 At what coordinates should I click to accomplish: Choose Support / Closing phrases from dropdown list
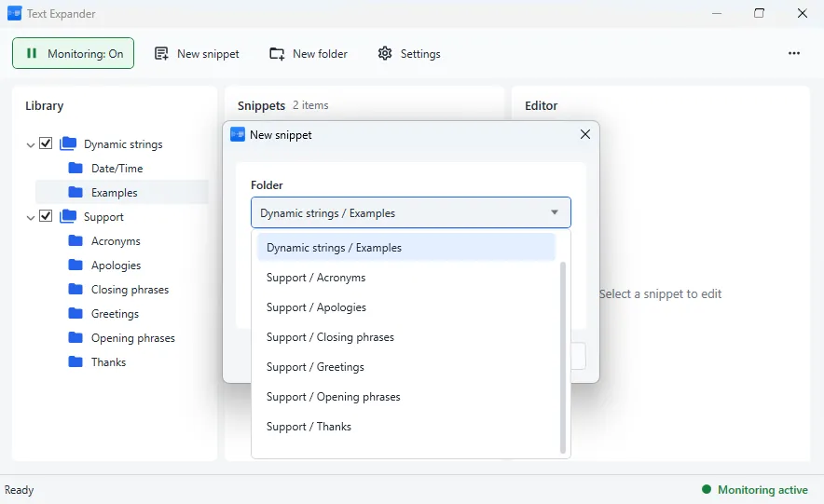click(x=406, y=337)
